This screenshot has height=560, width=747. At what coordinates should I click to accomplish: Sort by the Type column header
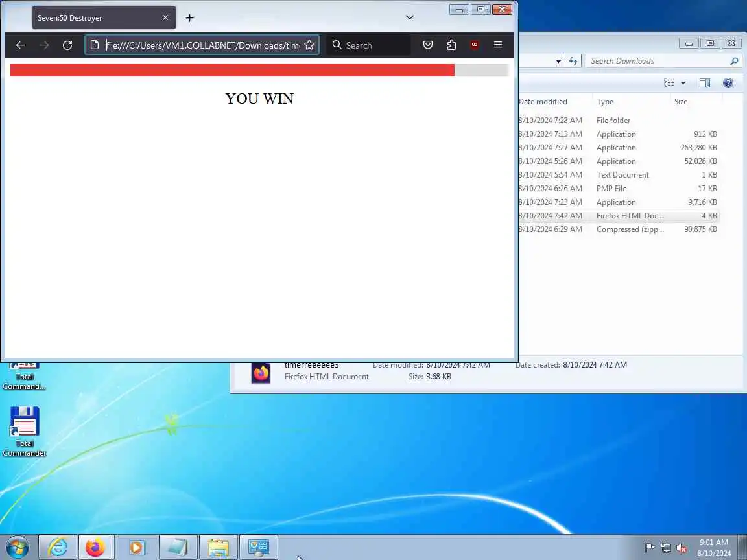click(631, 101)
